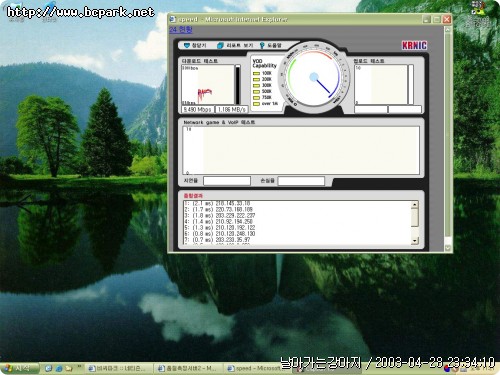Click the 지연율 delay rate field
The image size is (500, 375).
(x=227, y=181)
